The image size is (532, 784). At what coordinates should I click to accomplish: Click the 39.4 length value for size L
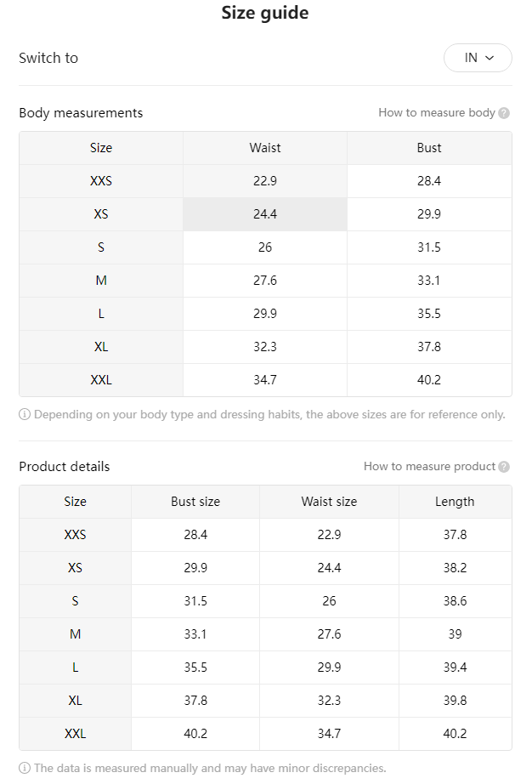[455, 667]
